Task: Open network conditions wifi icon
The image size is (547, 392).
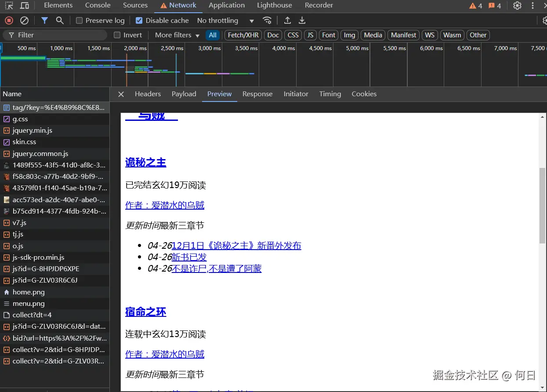Action: (267, 21)
